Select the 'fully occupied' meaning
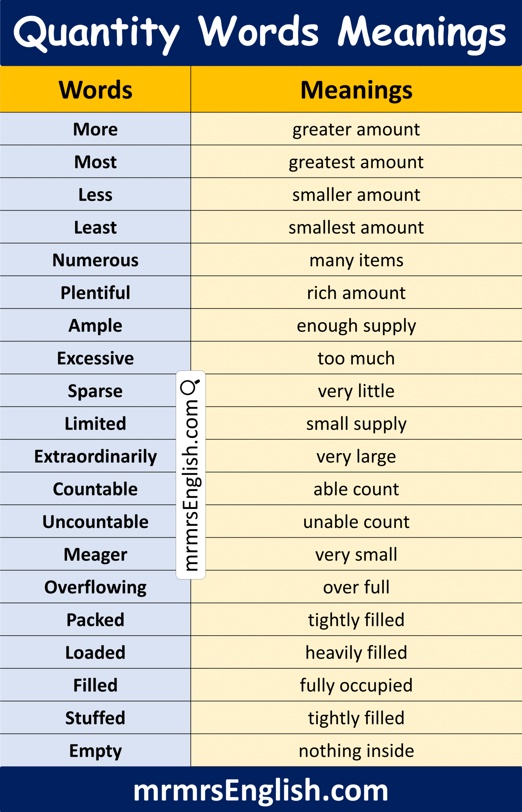 356,685
